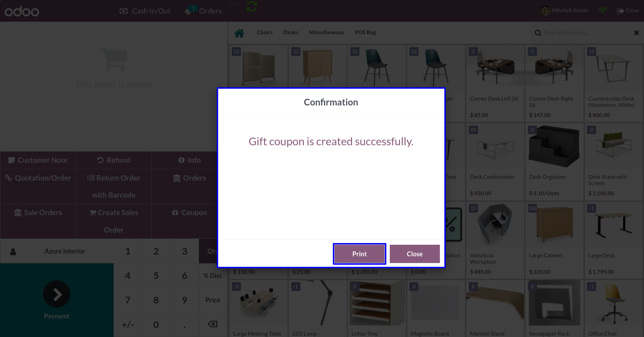Open Orders ticket in top bar
The width and height of the screenshot is (644, 337).
[203, 10]
